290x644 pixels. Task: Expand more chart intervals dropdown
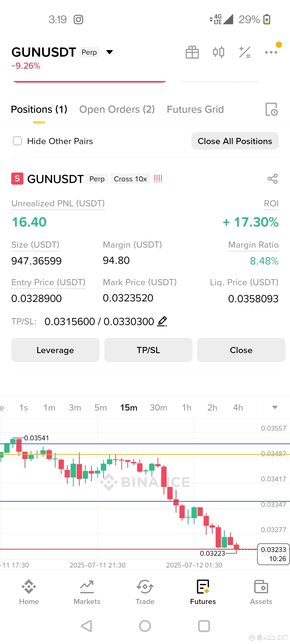(x=275, y=407)
